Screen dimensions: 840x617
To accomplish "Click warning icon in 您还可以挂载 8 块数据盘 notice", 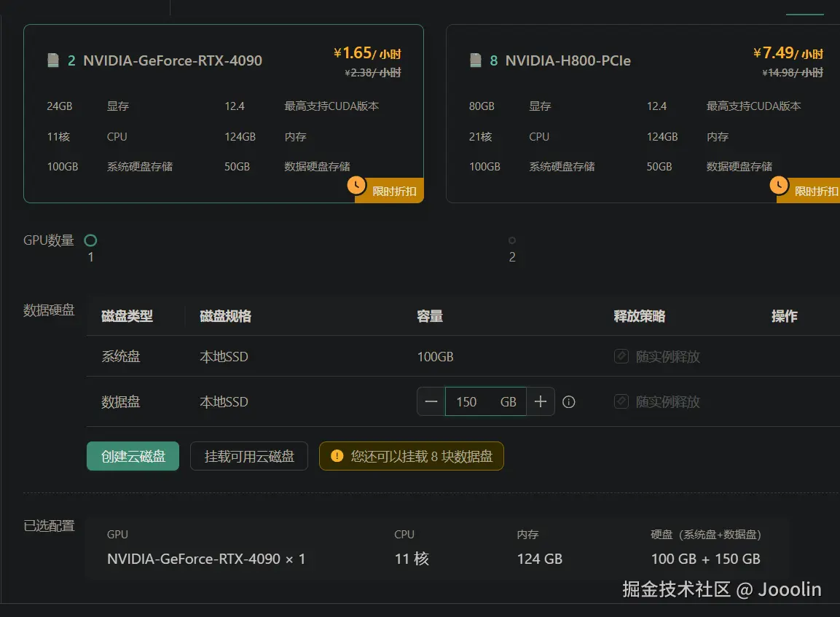I will click(x=337, y=456).
